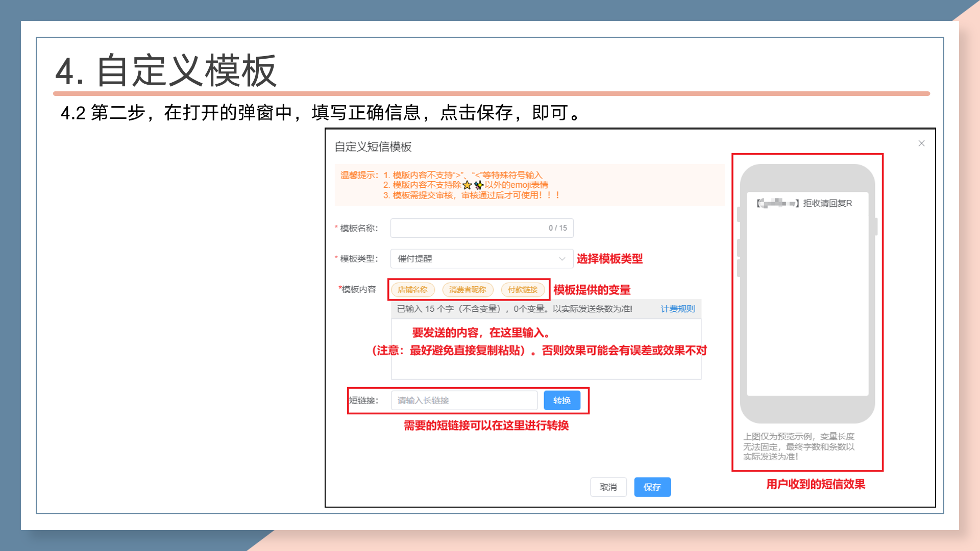
Task: Click the 取消 button
Action: click(608, 487)
